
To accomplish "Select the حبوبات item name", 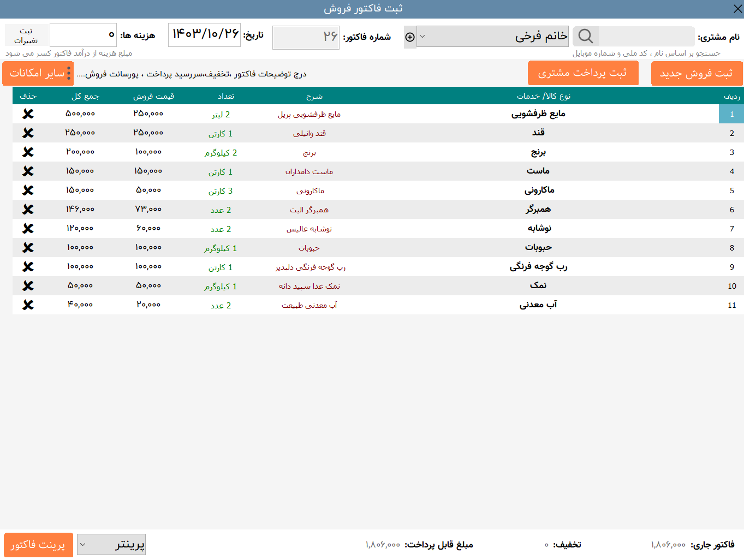I will 538,248.
